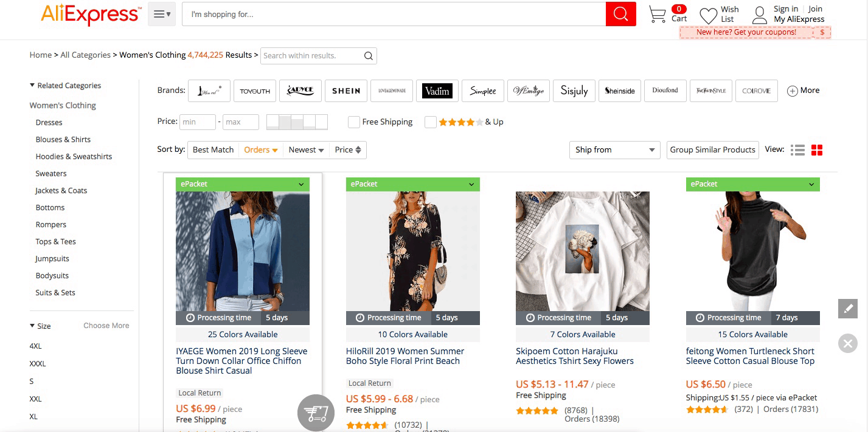Enable the Free Shipping filter
This screenshot has height=432, width=868.
(353, 122)
